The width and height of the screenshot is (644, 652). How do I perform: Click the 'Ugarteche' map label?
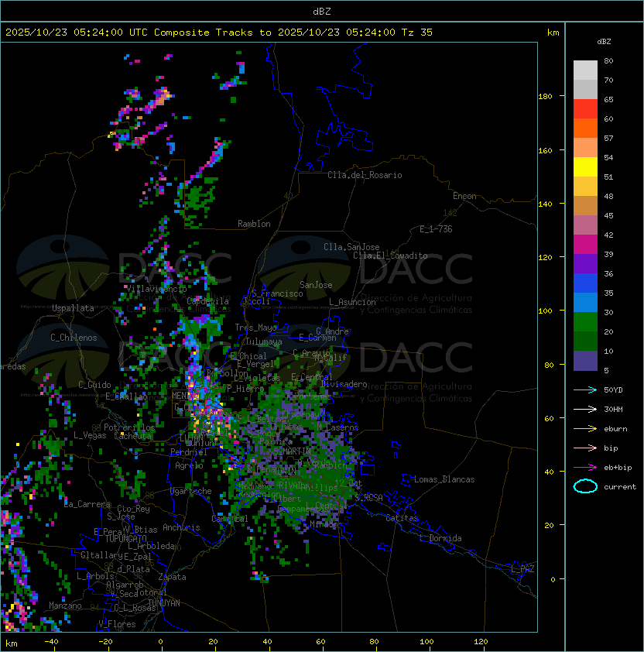point(191,491)
